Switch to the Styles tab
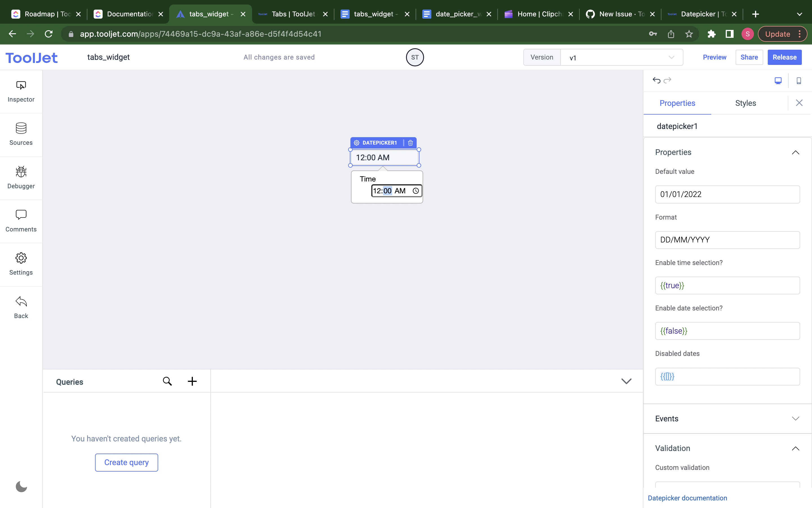The height and width of the screenshot is (508, 812). [x=745, y=103]
